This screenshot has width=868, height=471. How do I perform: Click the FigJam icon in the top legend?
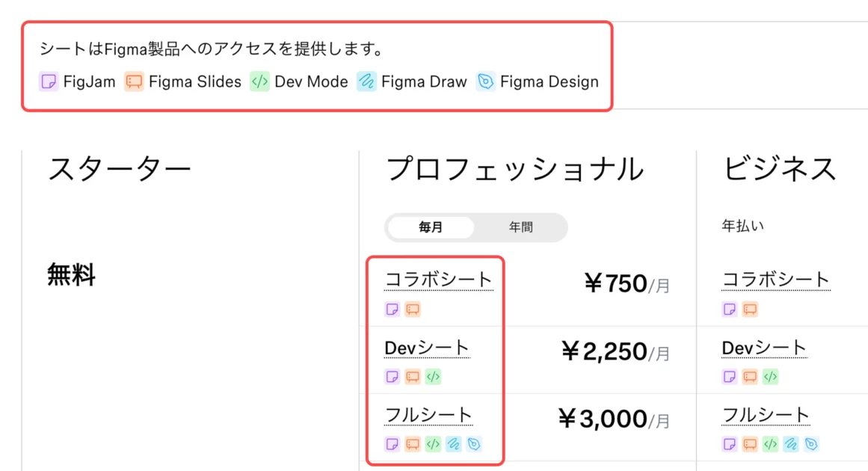click(49, 81)
